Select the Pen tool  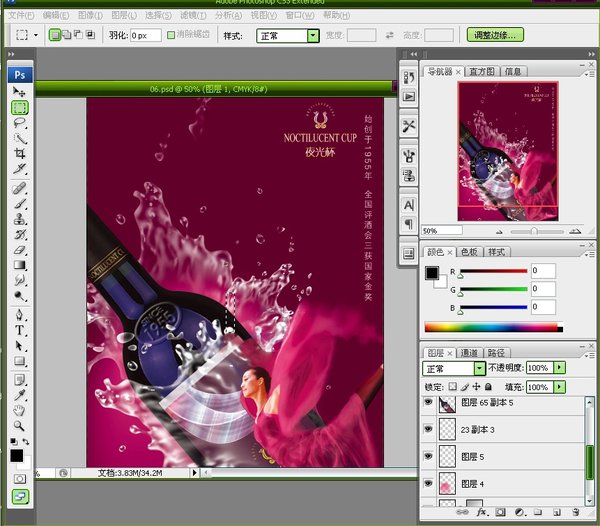[x=19, y=315]
